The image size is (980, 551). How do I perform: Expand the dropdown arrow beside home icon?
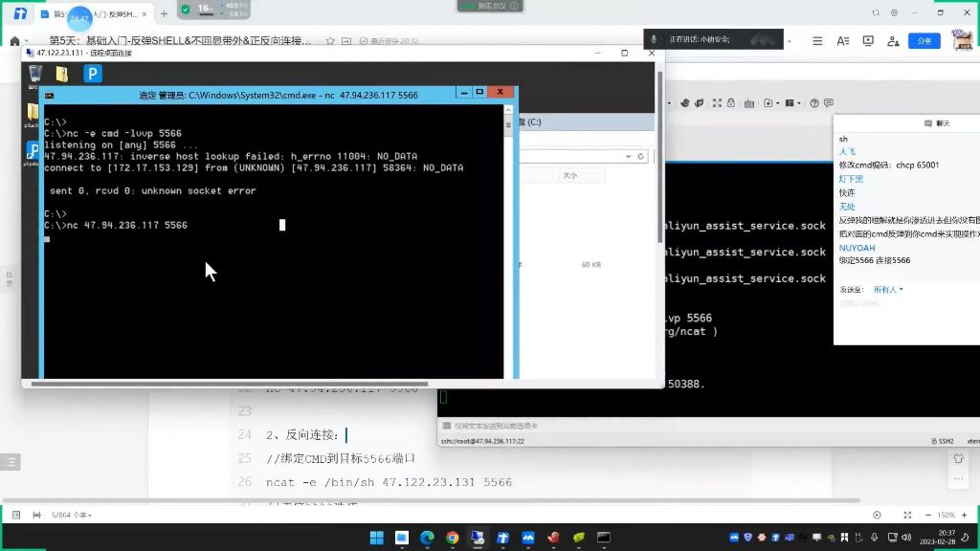[27, 42]
